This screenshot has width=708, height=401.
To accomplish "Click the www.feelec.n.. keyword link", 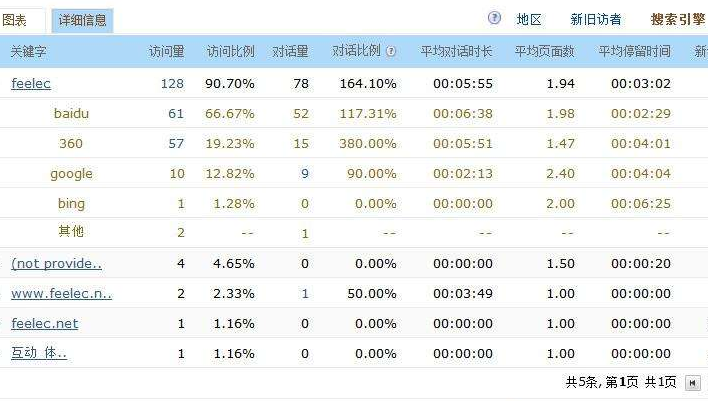I will [x=61, y=293].
